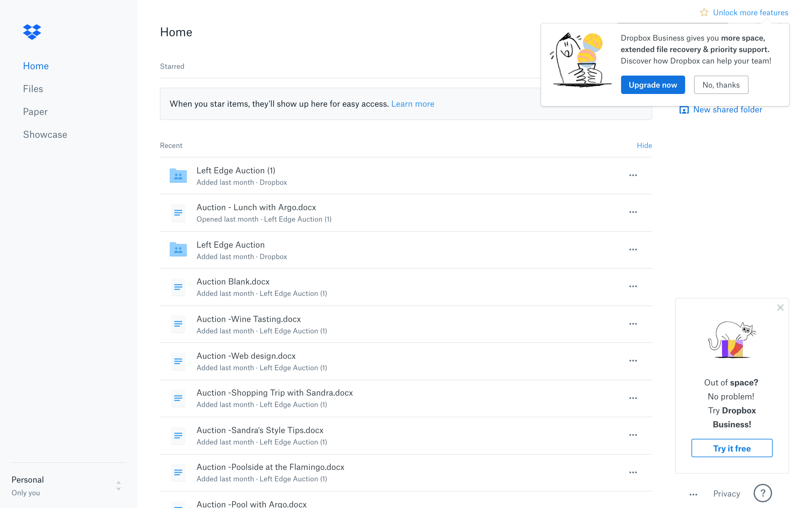
Task: Click the star icon beside Unlock more features
Action: [704, 12]
